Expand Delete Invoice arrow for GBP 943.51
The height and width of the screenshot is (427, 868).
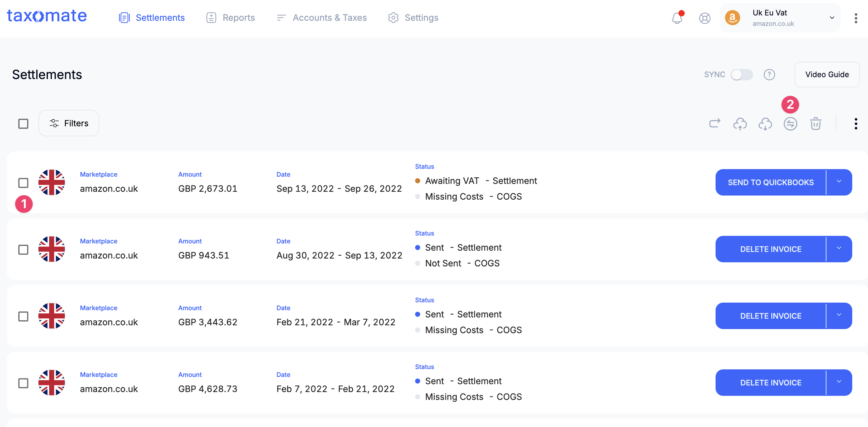[839, 249]
